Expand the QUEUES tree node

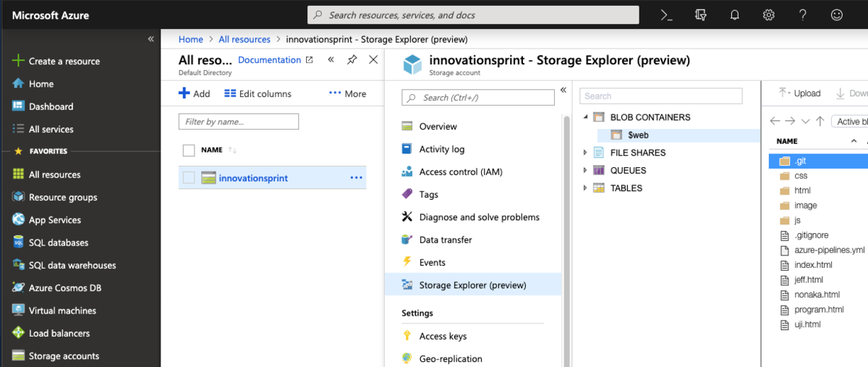[585, 171]
